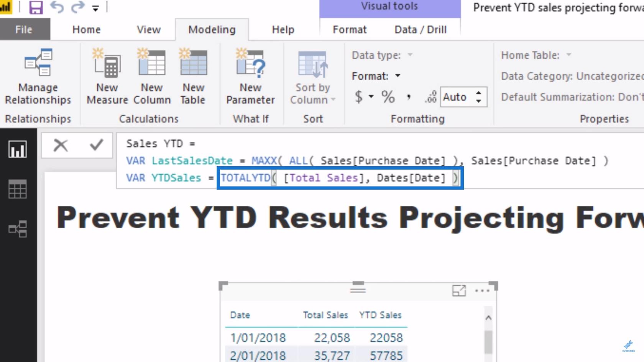The width and height of the screenshot is (644, 362).
Task: Switch to the View ribbon tab
Action: [149, 29]
